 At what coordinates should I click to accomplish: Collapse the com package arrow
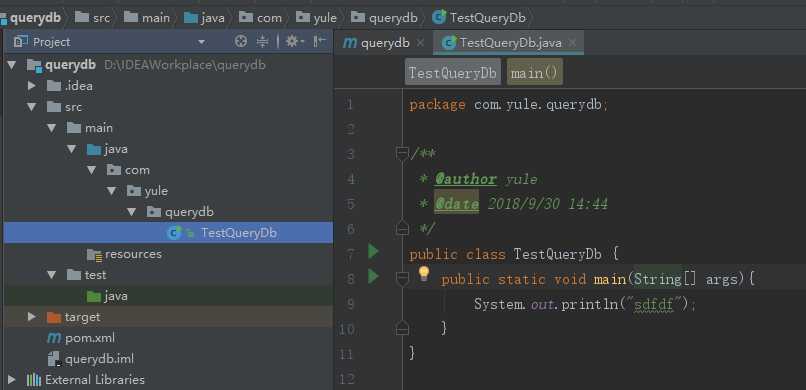click(x=92, y=170)
